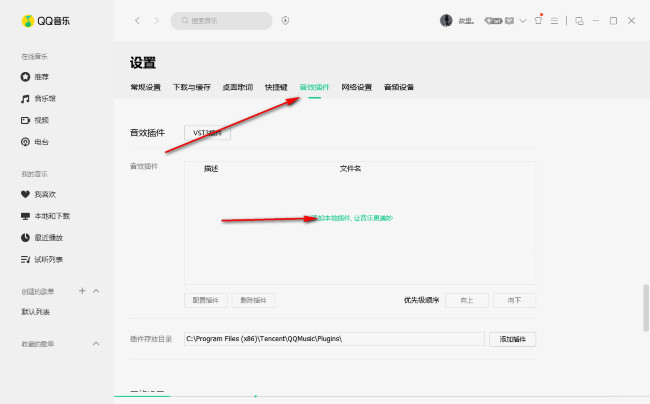
Task: Click the forward navigation arrow
Action: 154,20
